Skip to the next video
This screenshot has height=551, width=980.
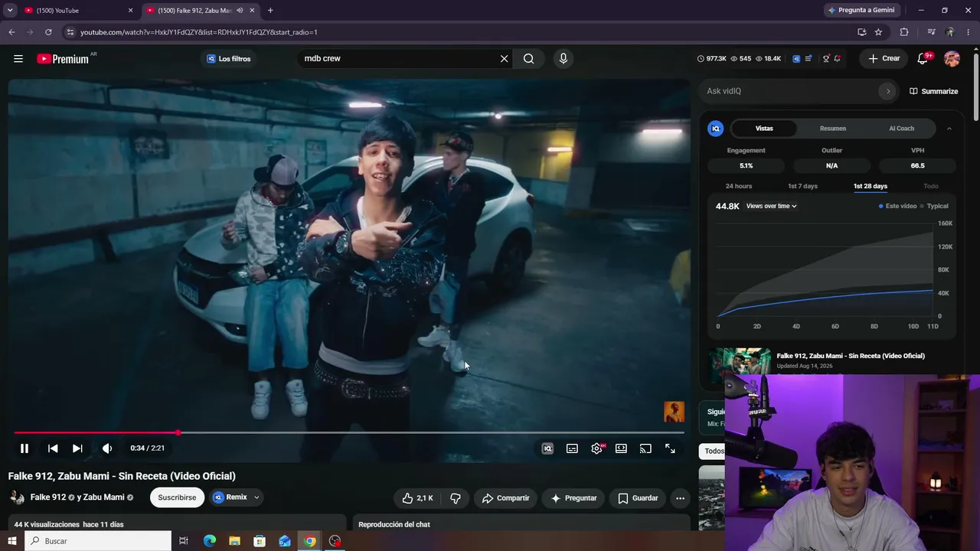point(77,448)
